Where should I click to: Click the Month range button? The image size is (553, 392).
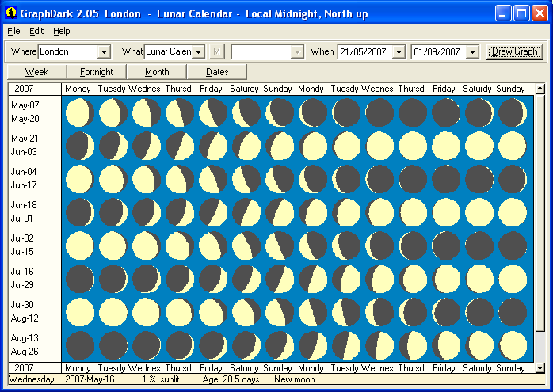(x=157, y=72)
